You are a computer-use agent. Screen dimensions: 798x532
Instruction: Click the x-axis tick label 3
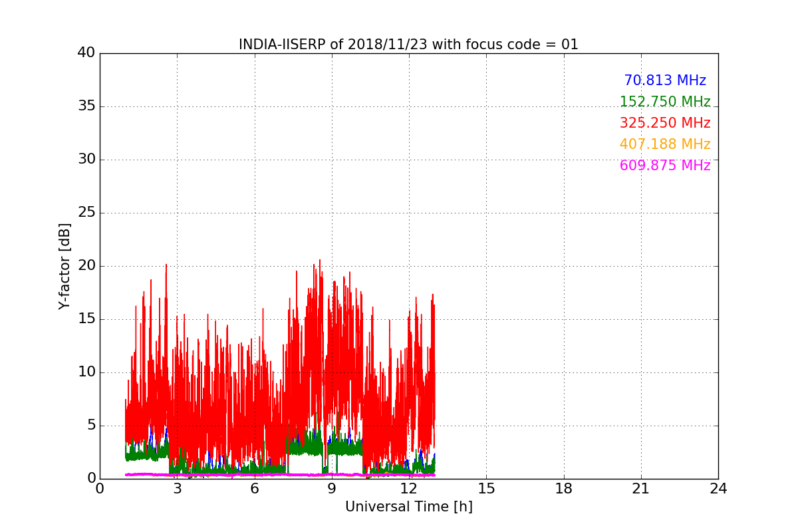[177, 489]
